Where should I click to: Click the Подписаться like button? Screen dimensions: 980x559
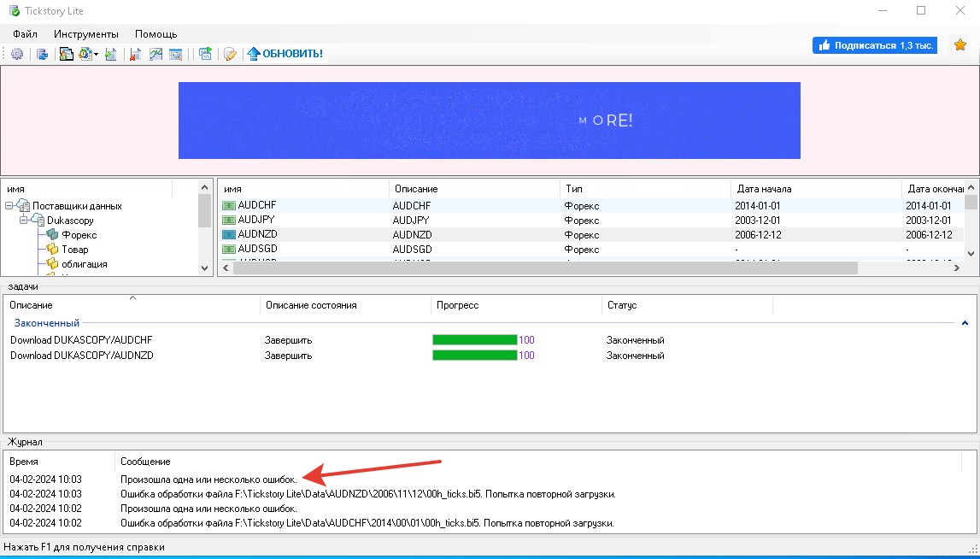click(875, 45)
